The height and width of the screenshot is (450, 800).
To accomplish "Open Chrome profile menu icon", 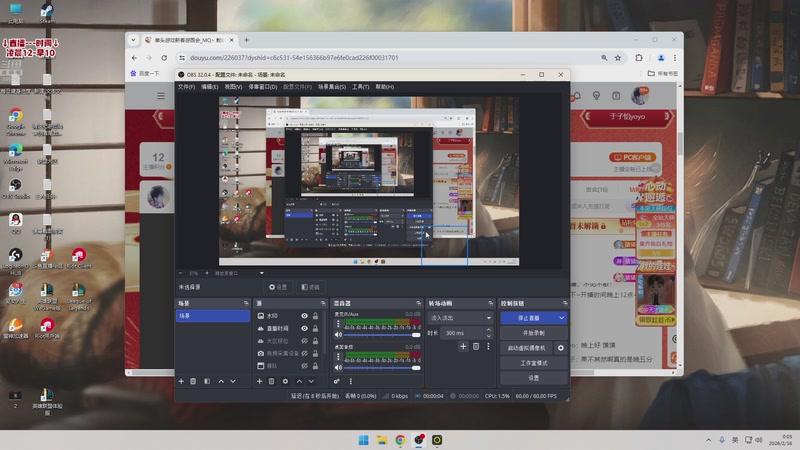I will click(x=661, y=58).
